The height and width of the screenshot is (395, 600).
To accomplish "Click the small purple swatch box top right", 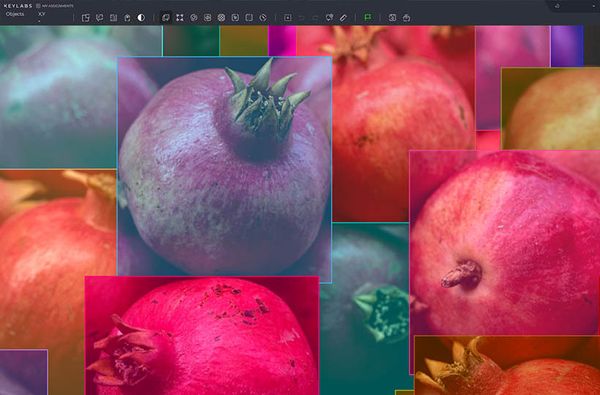I will pyautogui.click(x=567, y=46).
